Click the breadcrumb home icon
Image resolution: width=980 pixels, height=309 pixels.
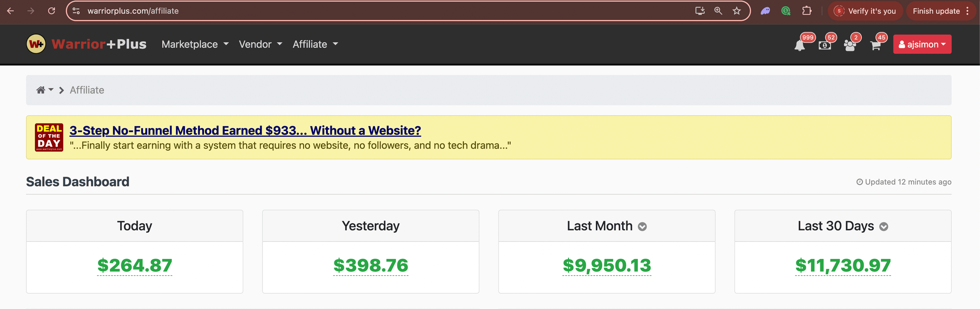(41, 90)
